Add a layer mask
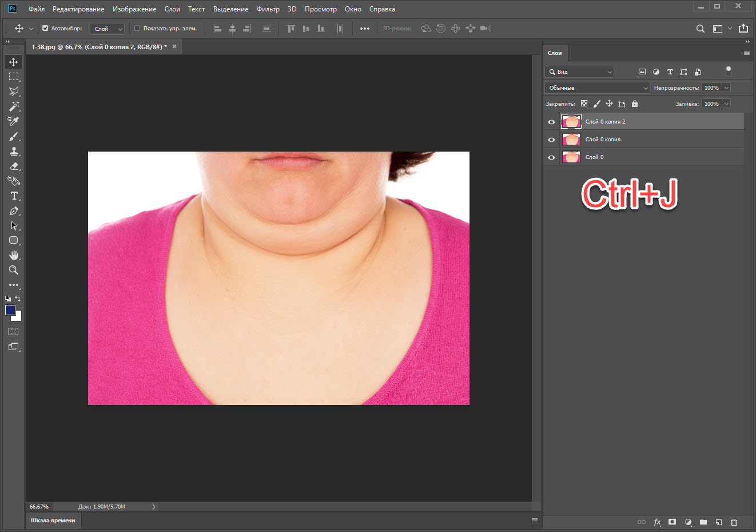 [673, 522]
